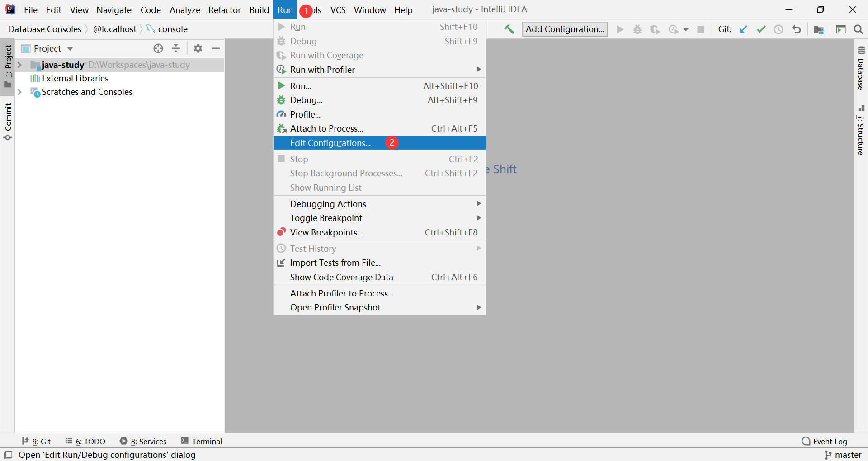Expand the java-study project node
Image resolution: width=868 pixels, height=461 pixels.
[19, 65]
